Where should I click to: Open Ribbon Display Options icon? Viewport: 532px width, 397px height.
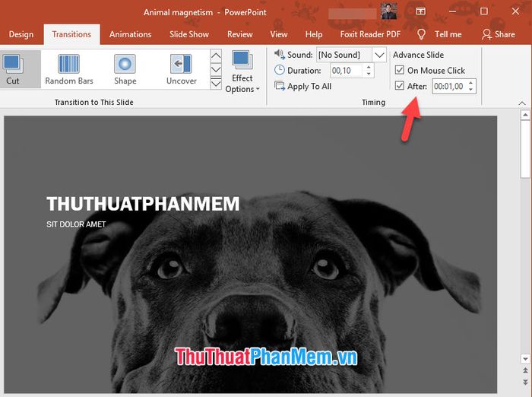[421, 11]
